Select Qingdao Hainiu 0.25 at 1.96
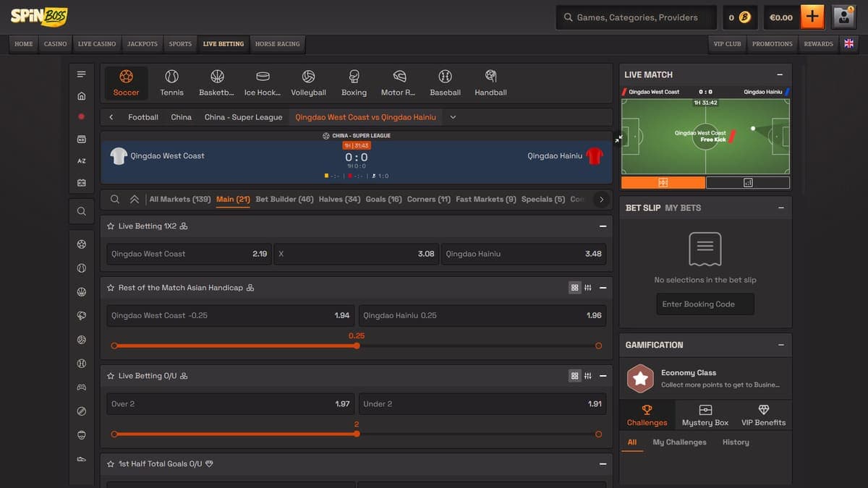 (x=482, y=315)
